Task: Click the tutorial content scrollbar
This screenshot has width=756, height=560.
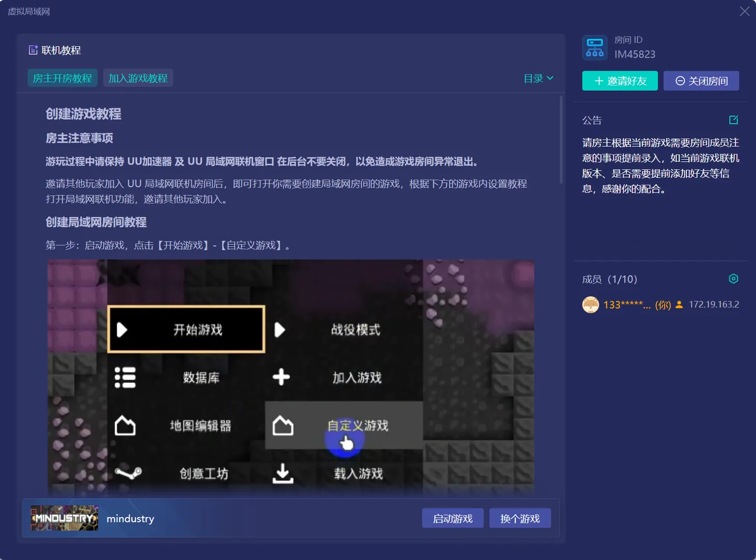Action: [561, 140]
